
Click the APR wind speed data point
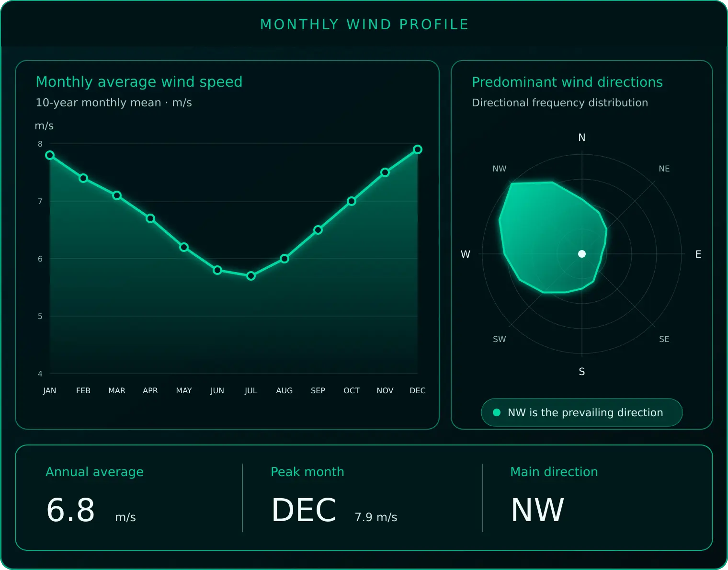tap(150, 218)
